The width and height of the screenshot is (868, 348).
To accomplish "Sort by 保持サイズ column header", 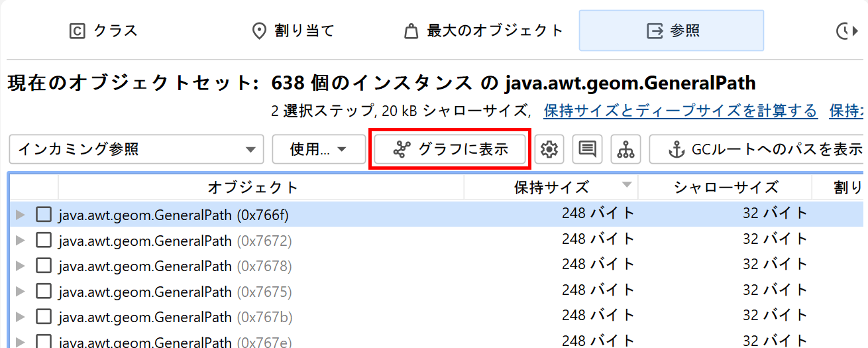I will (x=551, y=188).
